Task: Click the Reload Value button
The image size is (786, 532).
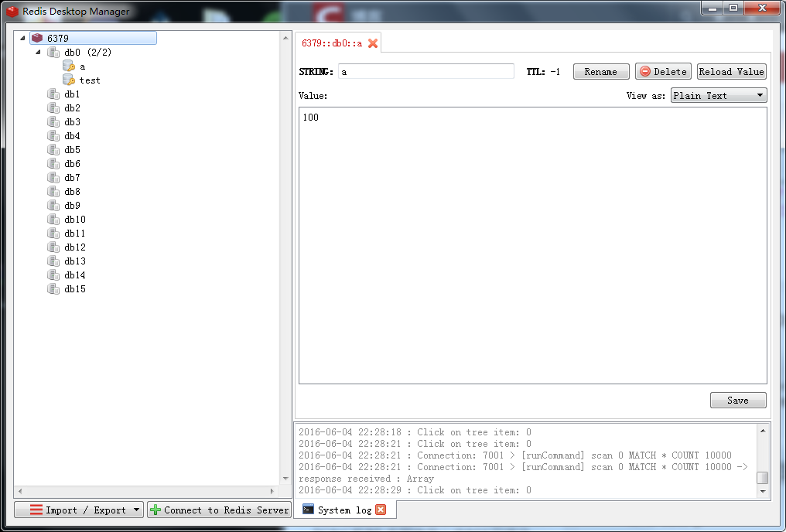Action: (732, 72)
